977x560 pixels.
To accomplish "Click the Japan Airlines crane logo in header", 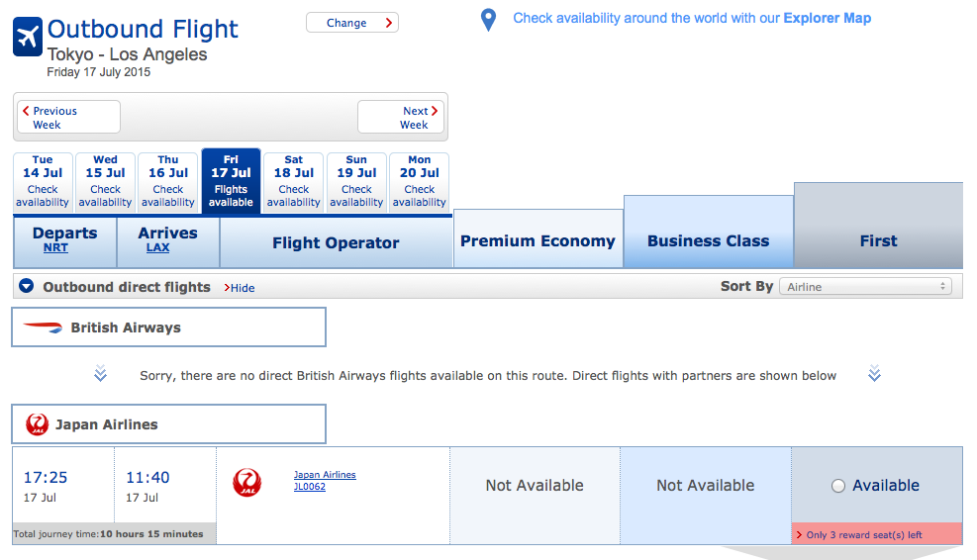I will (38, 424).
